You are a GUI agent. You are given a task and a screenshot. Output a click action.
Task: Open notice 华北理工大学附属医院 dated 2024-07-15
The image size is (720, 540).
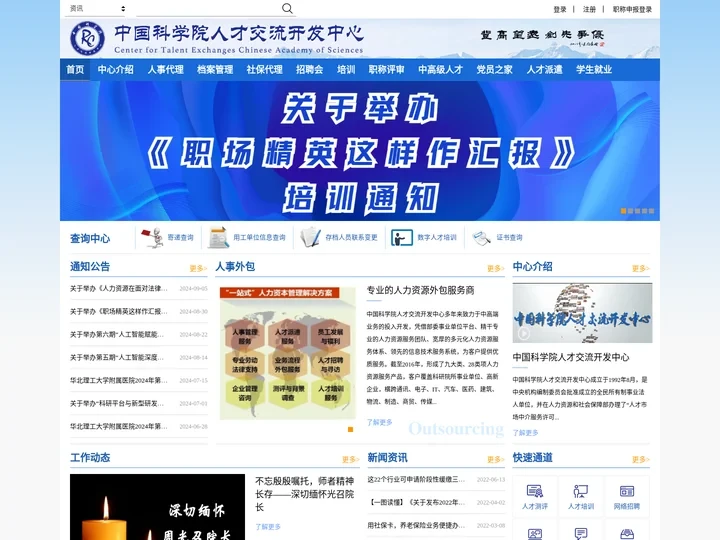(118, 380)
